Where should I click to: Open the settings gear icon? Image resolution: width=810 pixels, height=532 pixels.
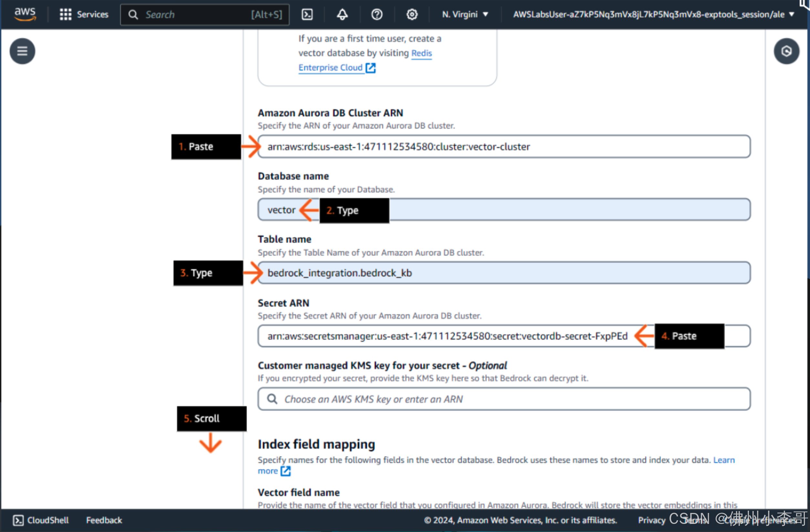[412, 14]
